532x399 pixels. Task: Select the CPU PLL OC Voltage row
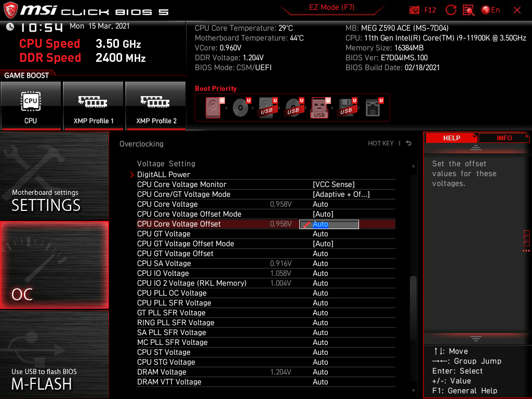[266, 293]
